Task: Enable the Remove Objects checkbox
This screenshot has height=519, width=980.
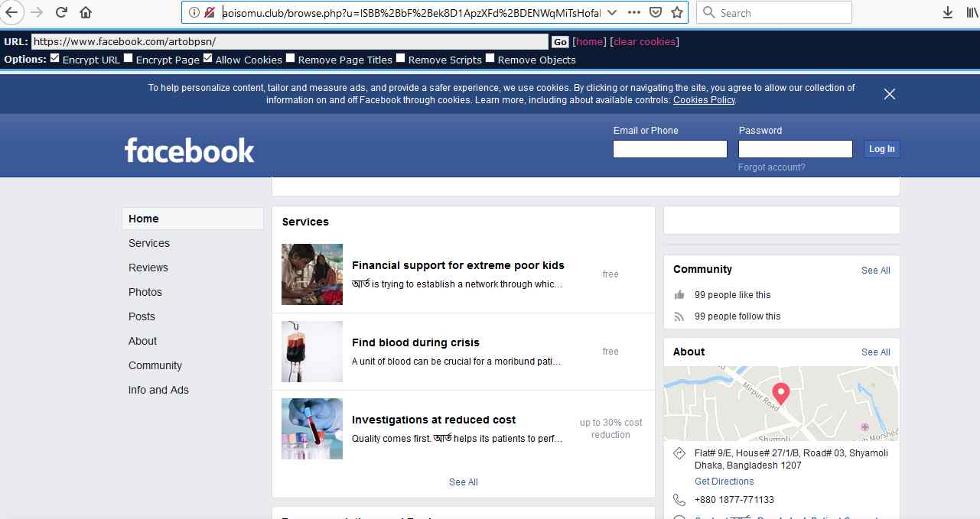Action: (x=490, y=58)
